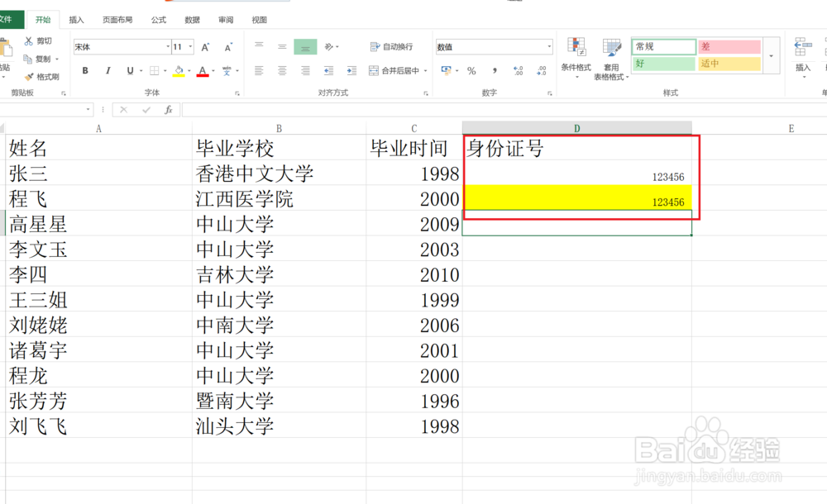Click the 合并后居中 merge and center button
827x504 pixels.
click(397, 71)
